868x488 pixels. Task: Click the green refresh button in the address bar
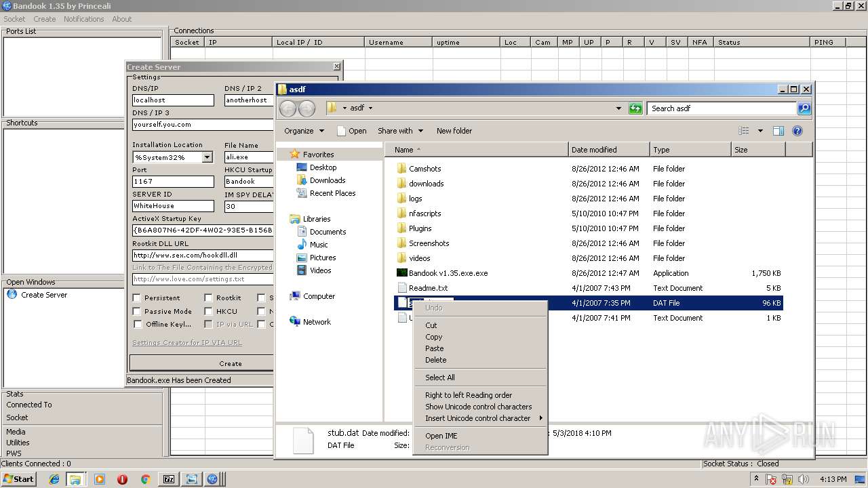click(x=635, y=108)
